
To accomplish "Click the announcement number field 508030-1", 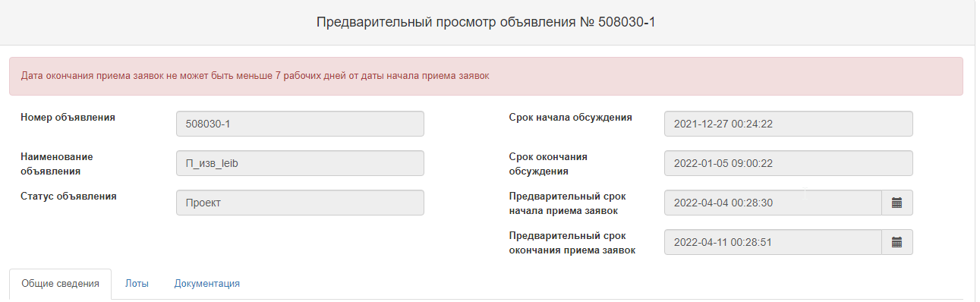I will coord(300,124).
